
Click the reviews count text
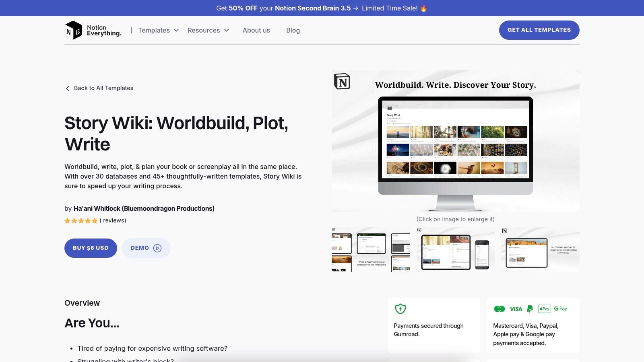[x=113, y=220]
